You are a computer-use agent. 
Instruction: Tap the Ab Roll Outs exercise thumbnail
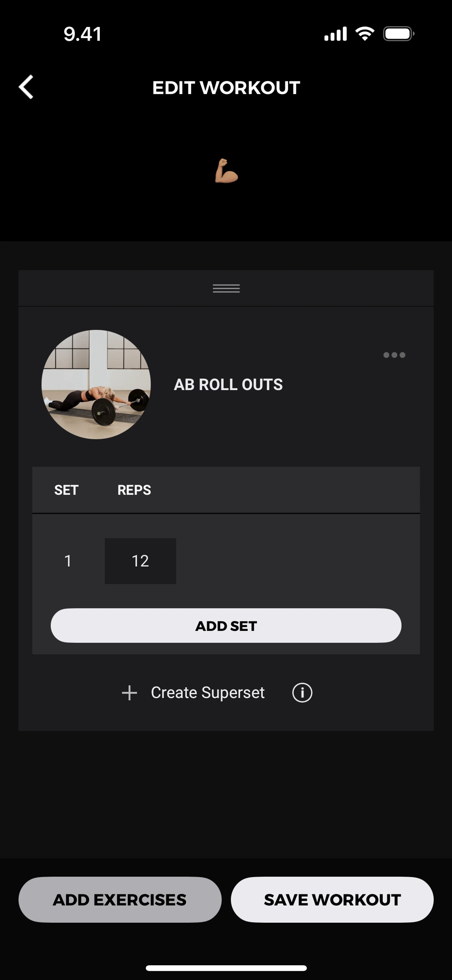click(x=96, y=384)
